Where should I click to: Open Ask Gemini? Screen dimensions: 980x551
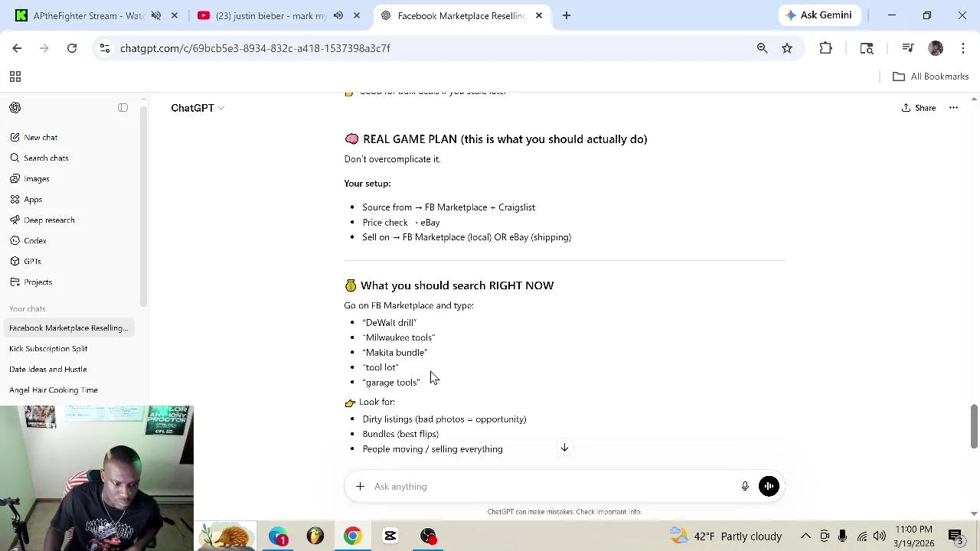tap(818, 15)
